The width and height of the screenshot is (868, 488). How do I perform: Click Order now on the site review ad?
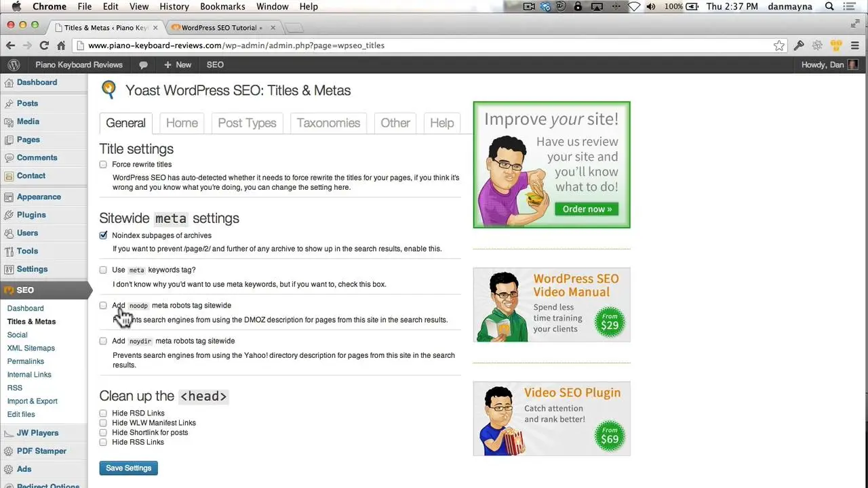(x=587, y=209)
